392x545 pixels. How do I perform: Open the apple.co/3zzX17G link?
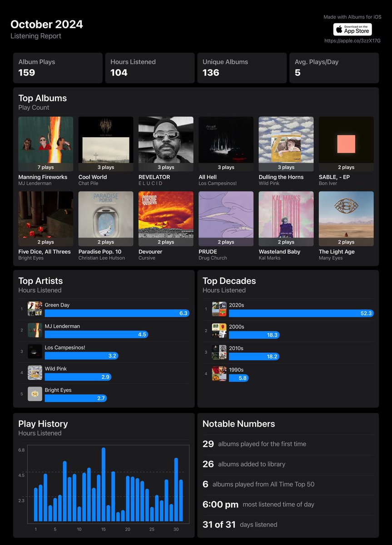coord(352,41)
